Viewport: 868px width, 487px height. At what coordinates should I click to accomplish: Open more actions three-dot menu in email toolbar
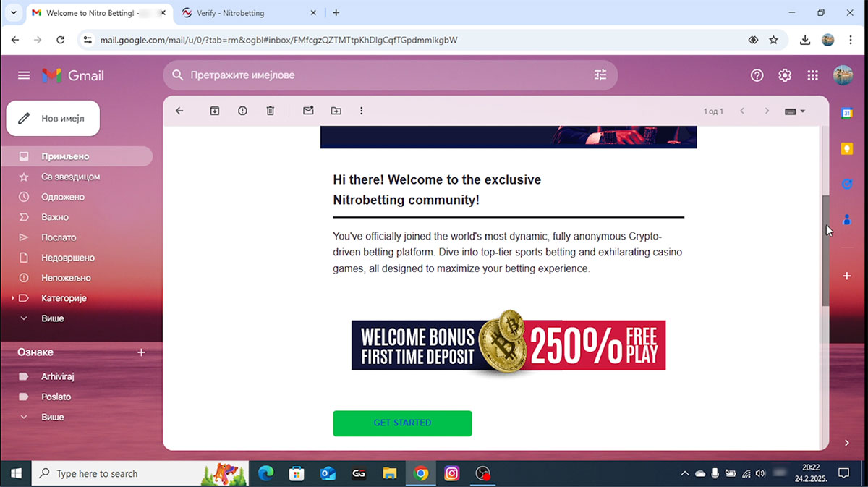click(x=362, y=111)
